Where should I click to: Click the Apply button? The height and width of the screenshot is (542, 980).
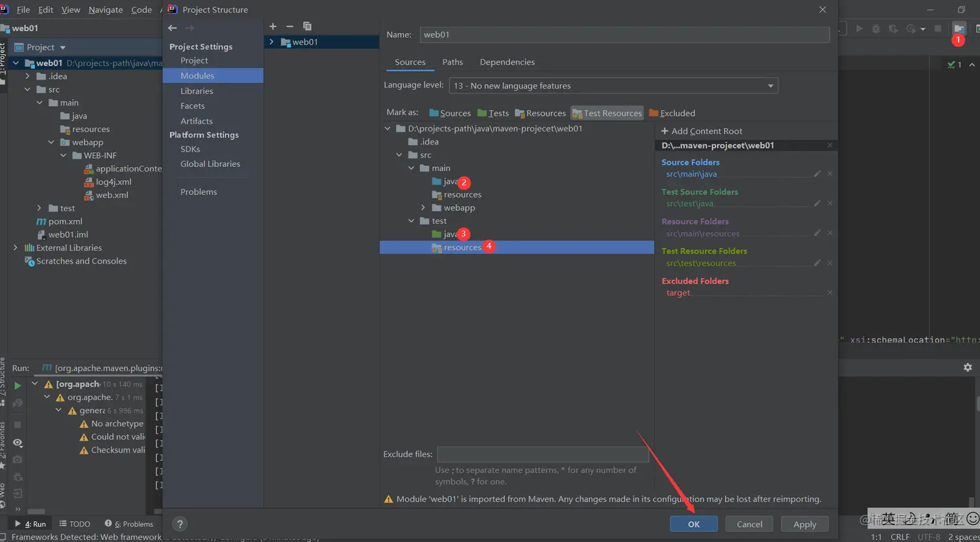click(x=805, y=524)
